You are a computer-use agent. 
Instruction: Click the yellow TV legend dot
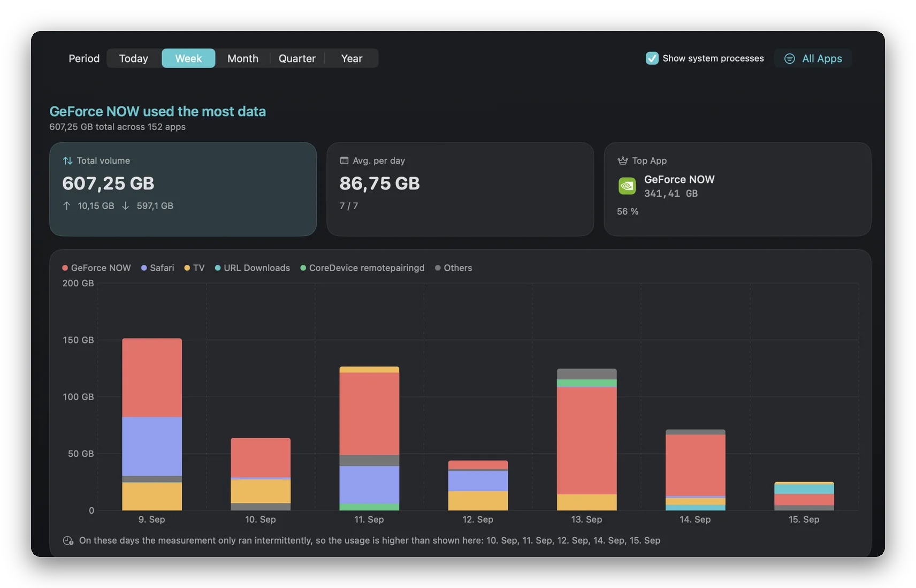click(187, 268)
